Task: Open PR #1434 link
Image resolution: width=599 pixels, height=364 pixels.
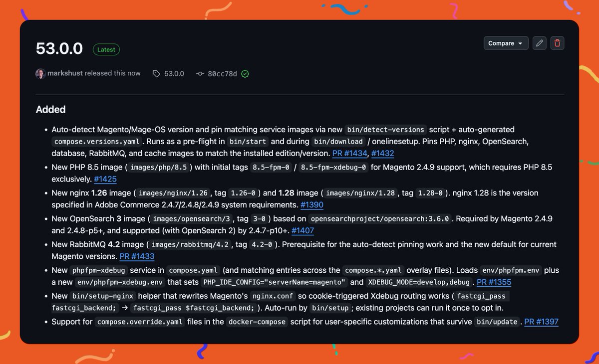Action: point(349,154)
